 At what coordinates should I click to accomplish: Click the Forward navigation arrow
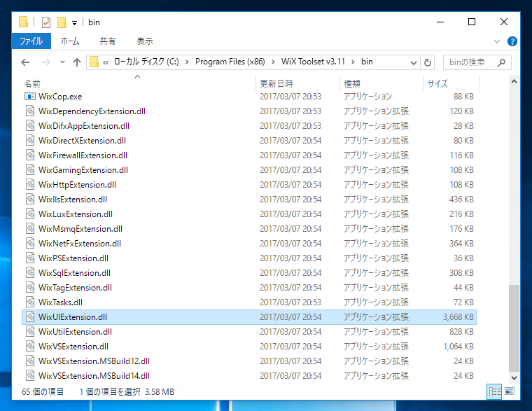(45, 62)
